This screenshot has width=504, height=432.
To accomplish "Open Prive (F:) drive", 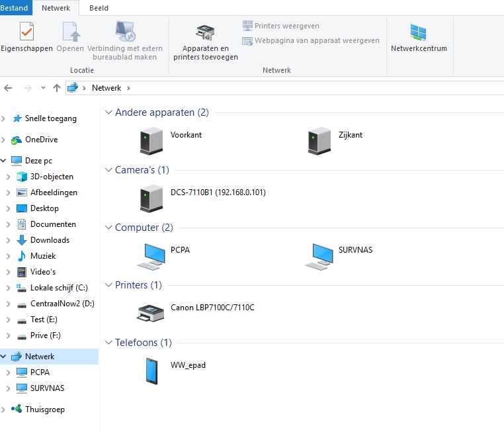I will point(46,335).
